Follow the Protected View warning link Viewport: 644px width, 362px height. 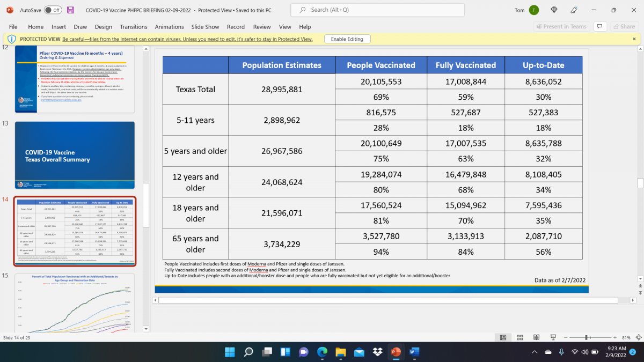point(188,39)
